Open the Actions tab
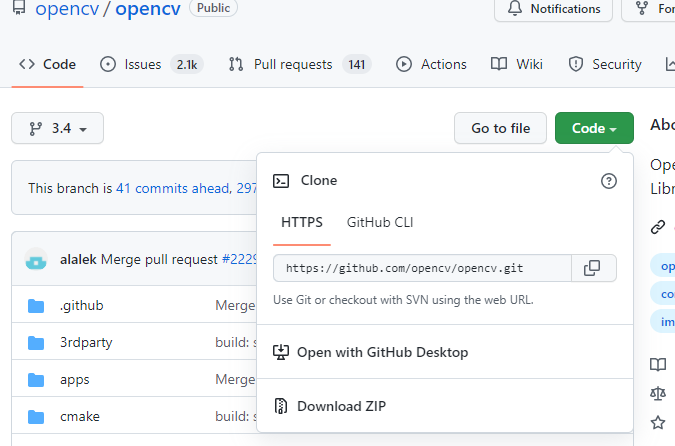 pyautogui.click(x=432, y=64)
